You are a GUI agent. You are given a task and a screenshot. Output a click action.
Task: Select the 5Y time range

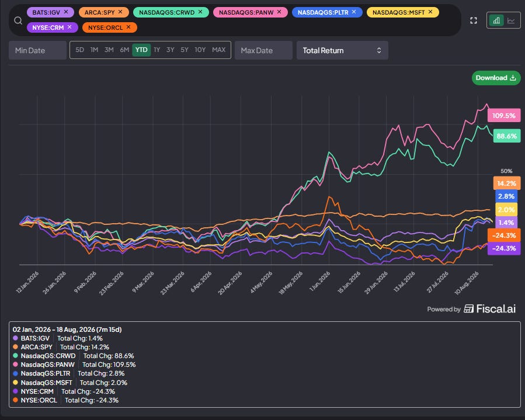185,50
